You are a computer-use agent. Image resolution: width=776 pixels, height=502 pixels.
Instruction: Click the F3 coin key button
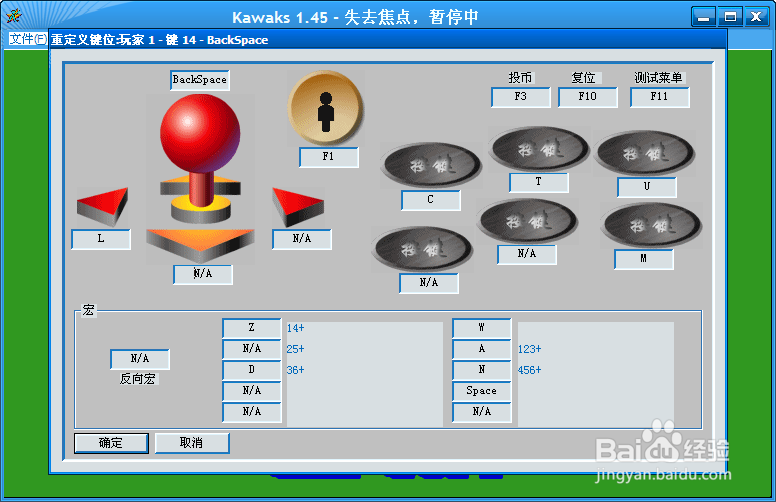point(521,97)
